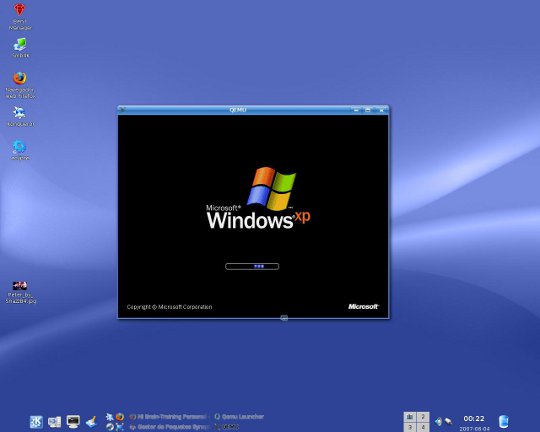Click the small Firefox quick-launch icon
The height and width of the screenshot is (432, 540).
[120, 417]
